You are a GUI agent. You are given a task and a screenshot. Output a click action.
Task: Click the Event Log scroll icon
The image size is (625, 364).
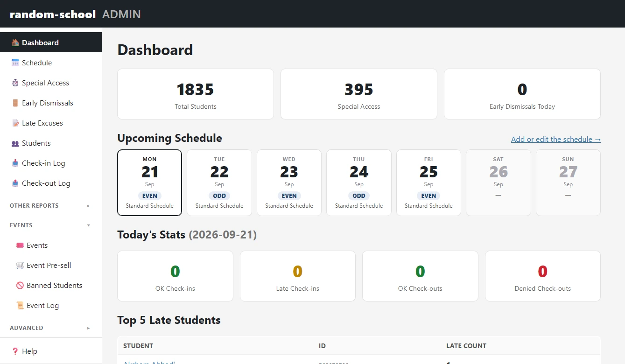click(x=20, y=305)
